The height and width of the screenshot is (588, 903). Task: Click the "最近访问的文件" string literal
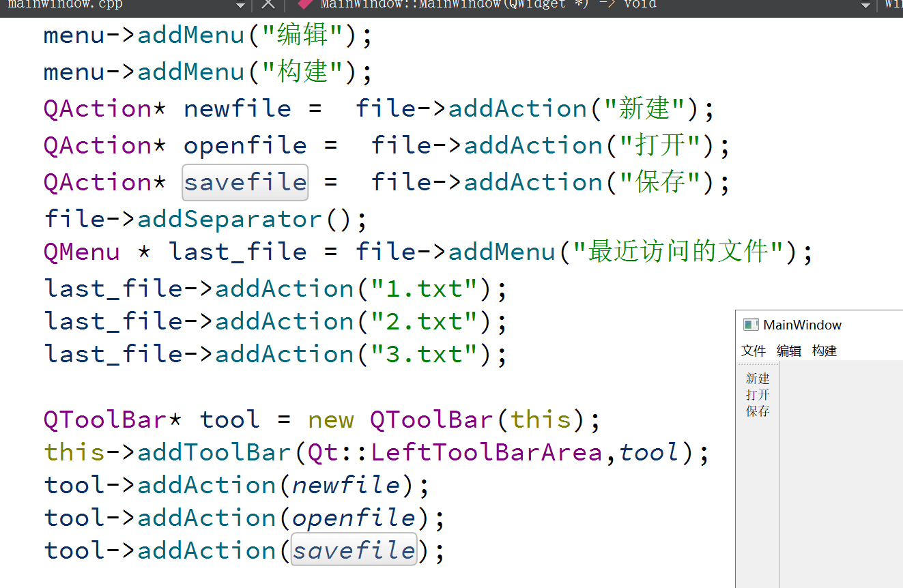point(678,252)
